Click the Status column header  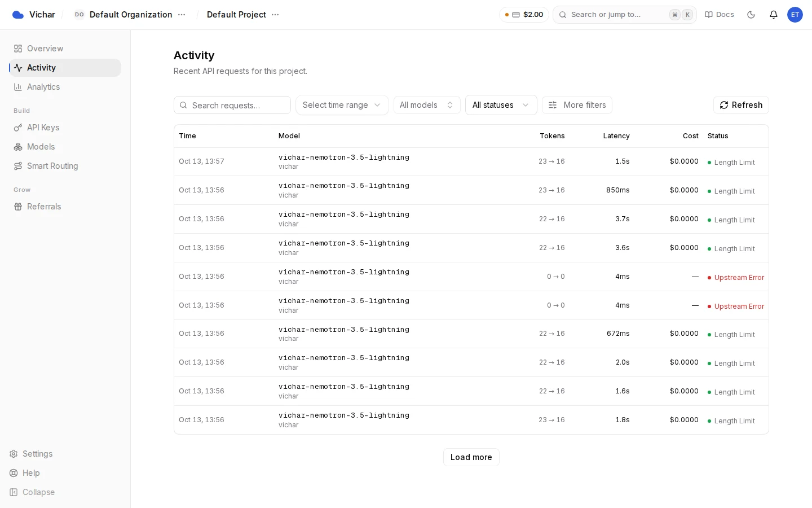pos(718,136)
